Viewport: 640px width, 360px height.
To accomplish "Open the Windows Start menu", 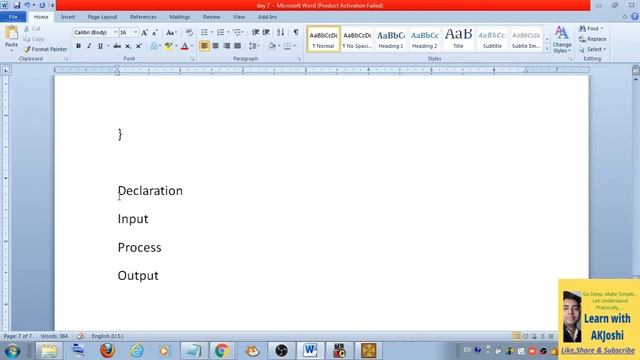I will pyautogui.click(x=12, y=351).
